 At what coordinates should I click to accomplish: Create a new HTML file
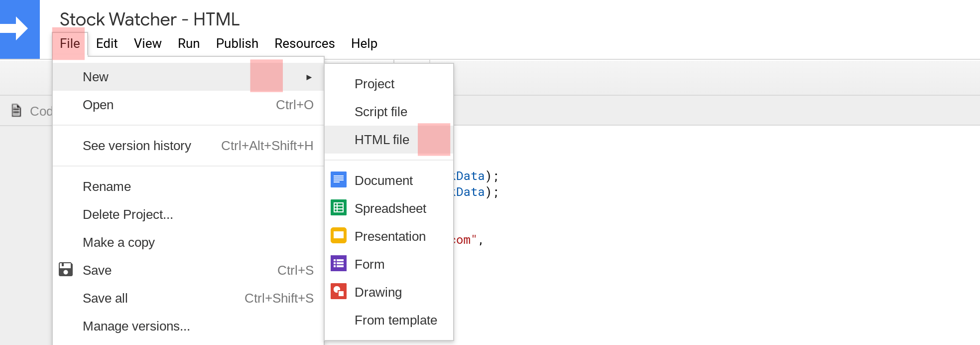[389, 140]
